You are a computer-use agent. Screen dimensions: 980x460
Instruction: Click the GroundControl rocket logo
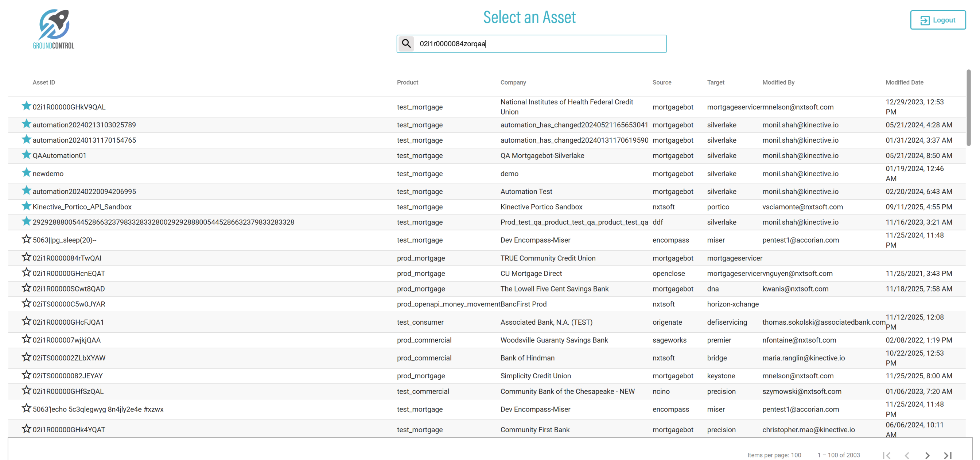(x=54, y=29)
